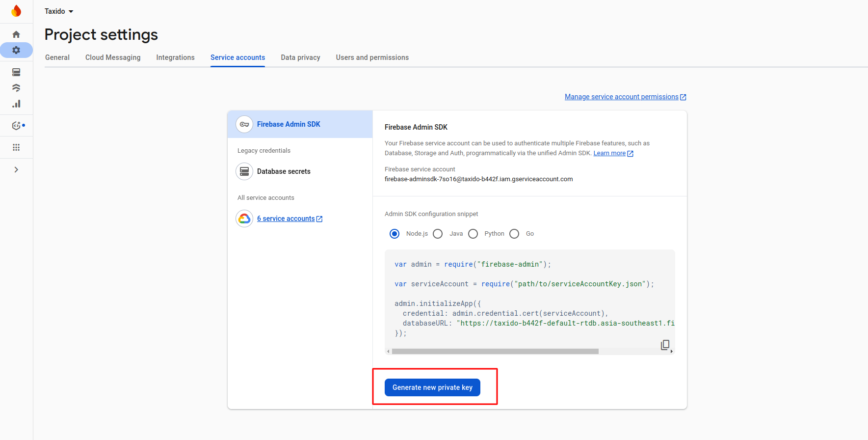Image resolution: width=868 pixels, height=440 pixels.
Task: Open the all products grid icon
Action: point(16,147)
